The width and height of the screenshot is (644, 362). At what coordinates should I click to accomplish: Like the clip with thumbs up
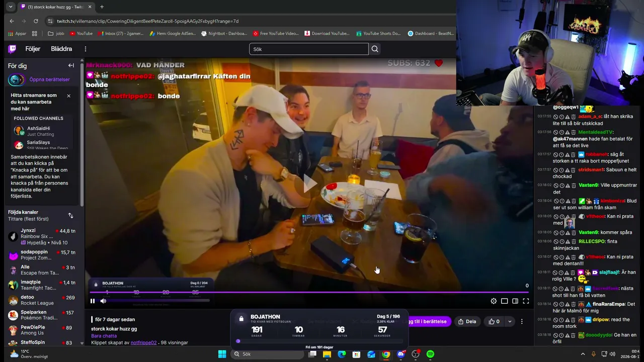494,322
